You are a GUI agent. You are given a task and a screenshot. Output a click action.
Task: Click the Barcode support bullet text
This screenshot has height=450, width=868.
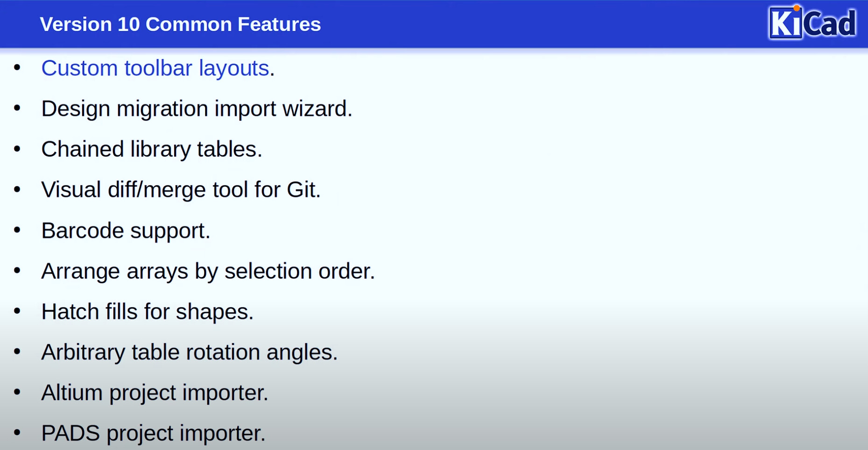[x=126, y=231]
